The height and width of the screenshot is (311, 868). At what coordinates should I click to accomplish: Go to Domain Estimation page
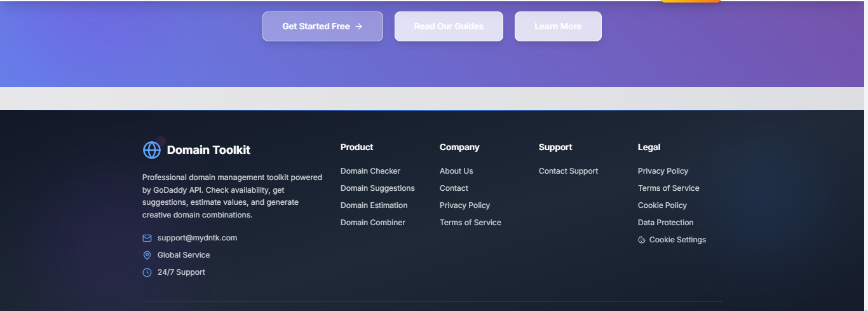coord(374,205)
